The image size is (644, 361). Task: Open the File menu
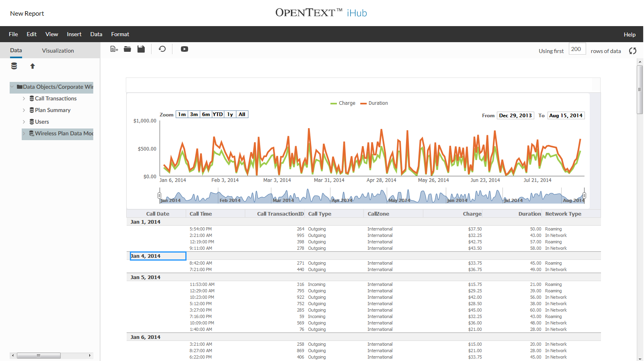[x=13, y=34]
